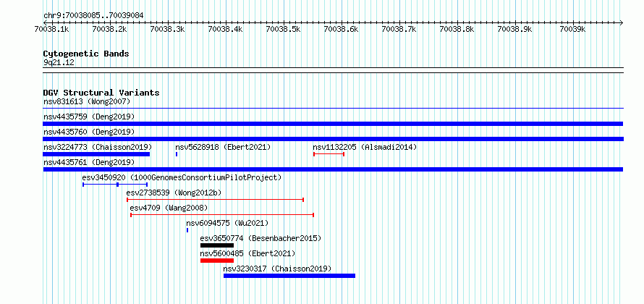Click the chr9:70038085..70039084 coordinate label
The image size is (644, 304).
tap(93, 16)
